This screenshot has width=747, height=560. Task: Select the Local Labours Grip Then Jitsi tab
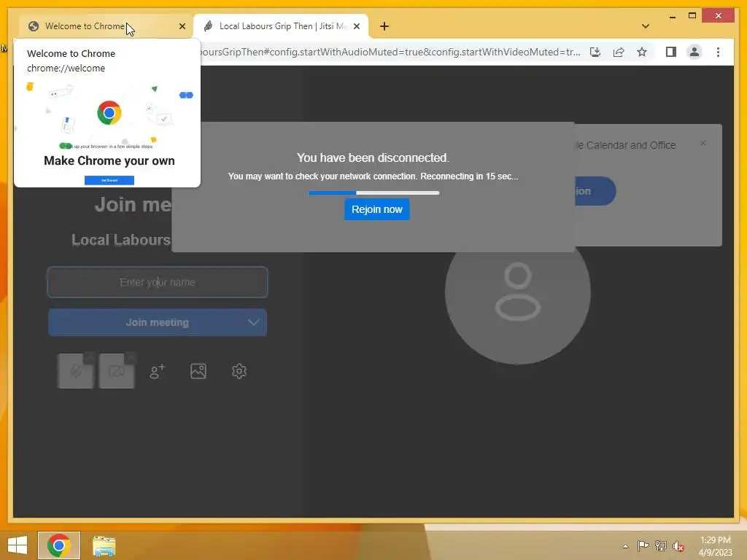coord(281,26)
